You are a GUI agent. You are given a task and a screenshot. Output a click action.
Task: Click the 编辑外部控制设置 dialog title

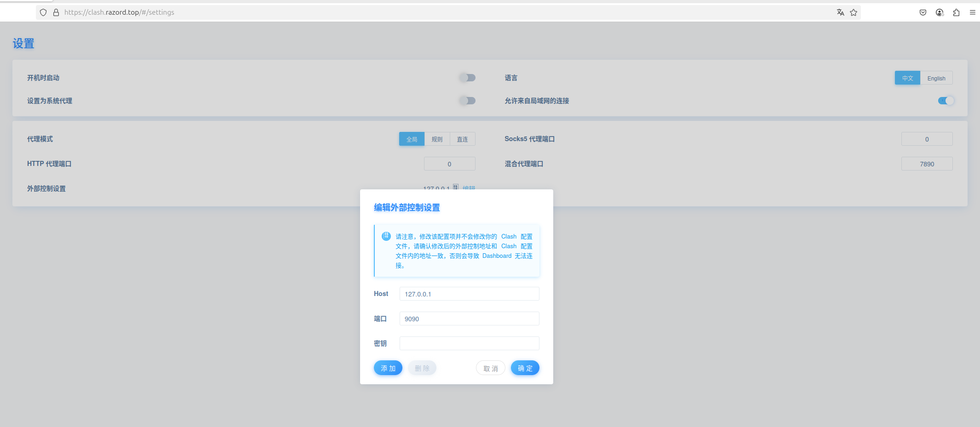tap(407, 207)
